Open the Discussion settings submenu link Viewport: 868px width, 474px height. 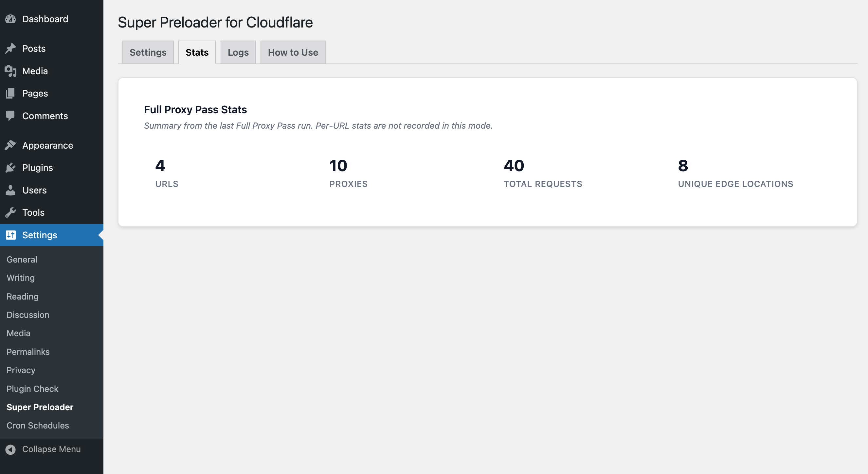click(28, 315)
